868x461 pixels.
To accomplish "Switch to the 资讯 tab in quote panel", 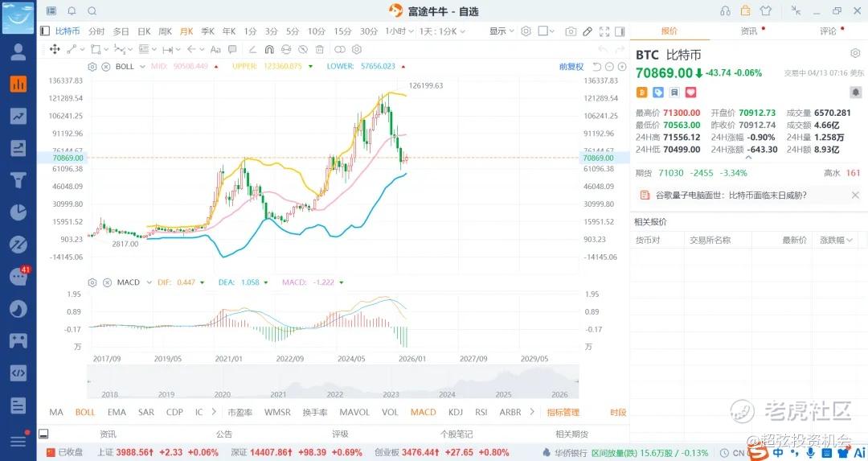I will [748, 31].
